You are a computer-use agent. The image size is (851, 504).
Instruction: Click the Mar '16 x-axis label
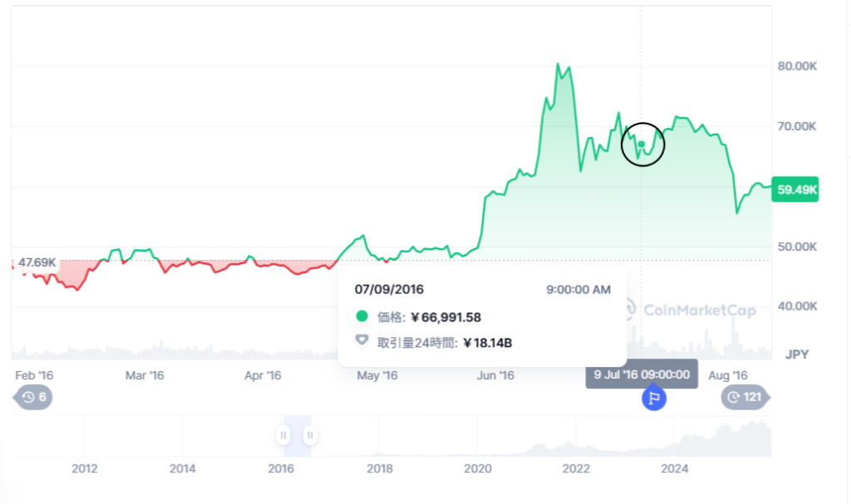point(145,375)
